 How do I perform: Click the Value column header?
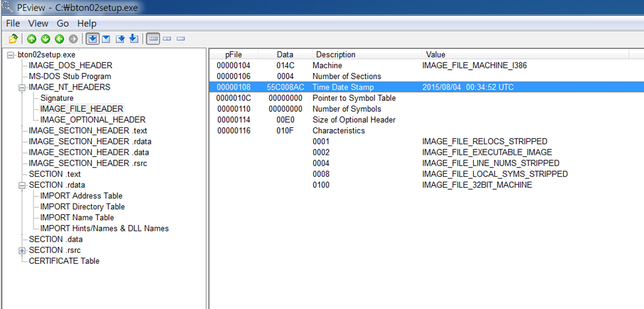[x=525, y=55]
